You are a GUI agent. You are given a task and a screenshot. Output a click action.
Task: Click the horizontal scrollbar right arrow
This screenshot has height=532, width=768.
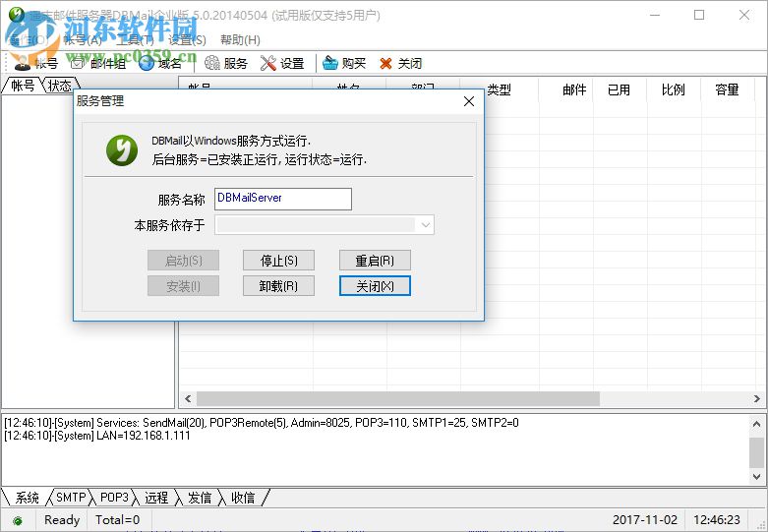pos(757,399)
